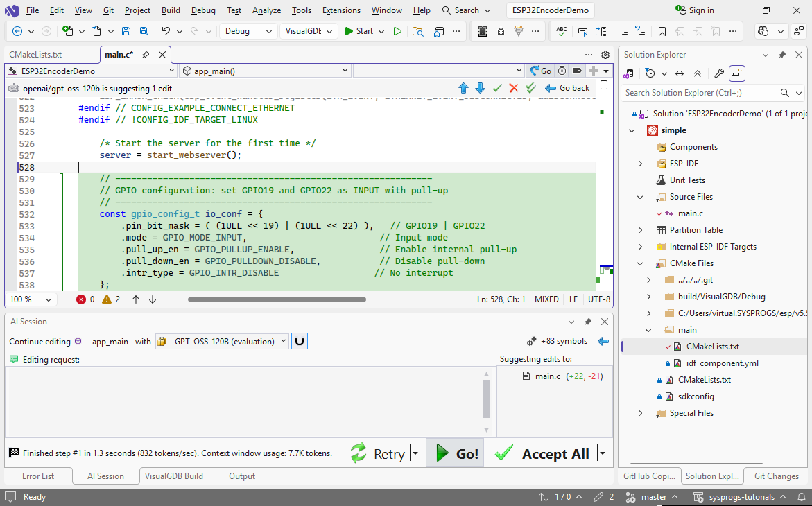
Task: Reject the suggested edit with red X
Action: 514,88
